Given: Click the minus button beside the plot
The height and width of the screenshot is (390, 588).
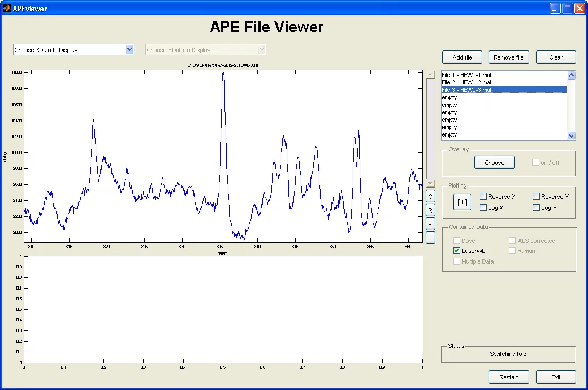Looking at the screenshot, I should pyautogui.click(x=430, y=238).
